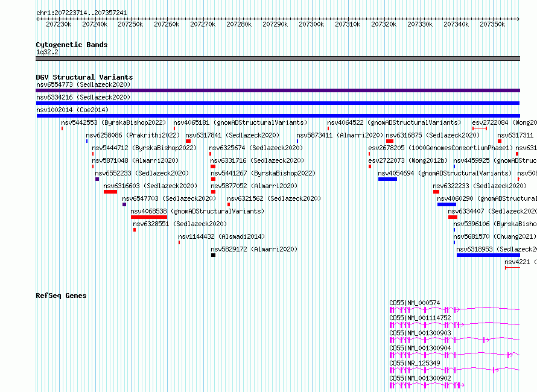537x392 pixels.
Task: Open variant nsv6325674 (Sedlazeck2020)
Action: coord(256,148)
